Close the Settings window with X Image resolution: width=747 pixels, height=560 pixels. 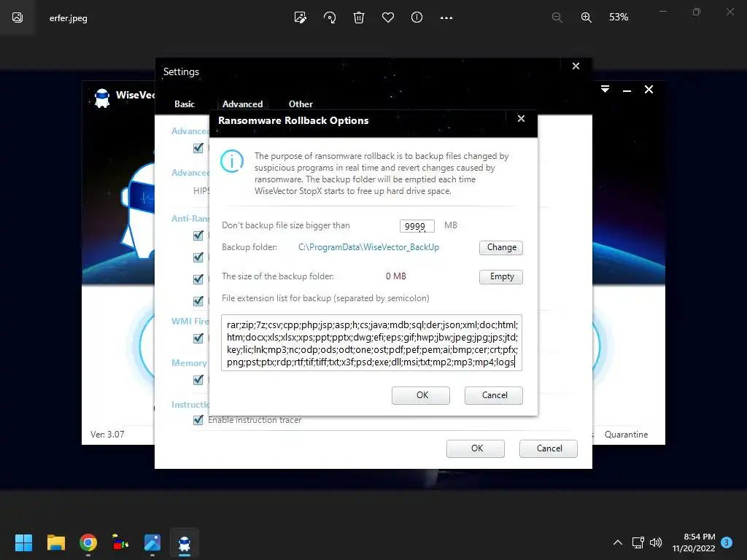coord(576,66)
